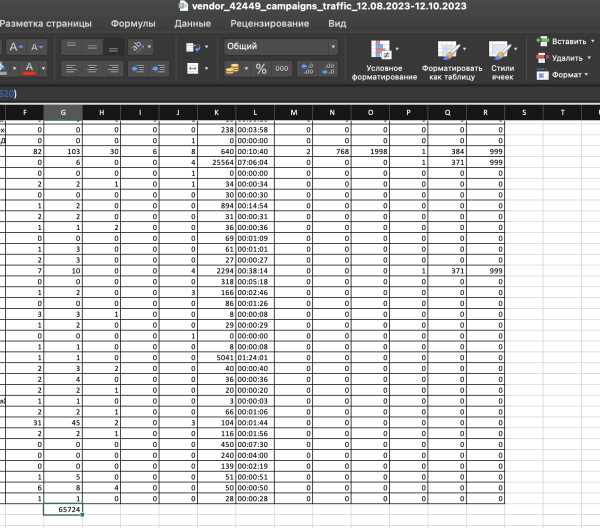Toggle middle vertical alignment
The height and width of the screenshot is (528, 600).
tap(92, 47)
